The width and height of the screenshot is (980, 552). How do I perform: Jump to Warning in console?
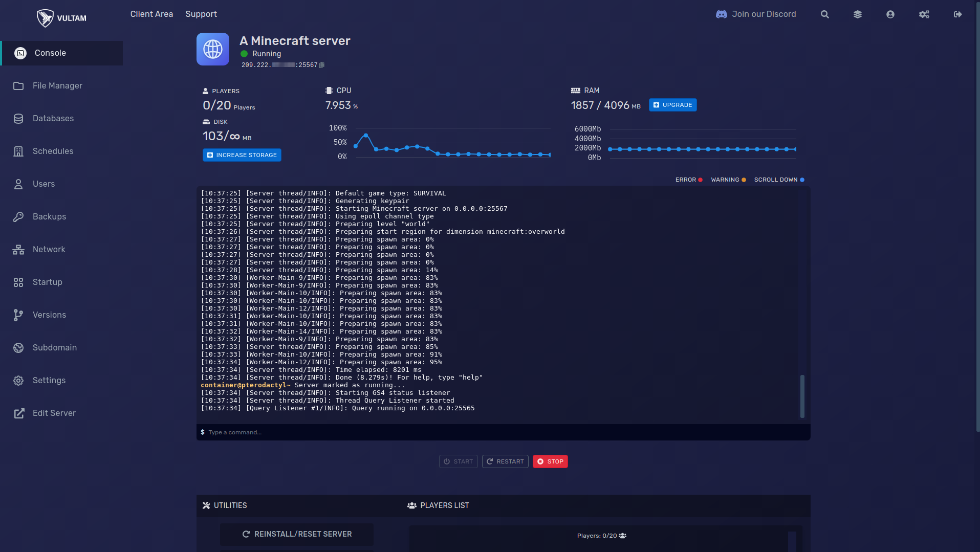pyautogui.click(x=728, y=180)
